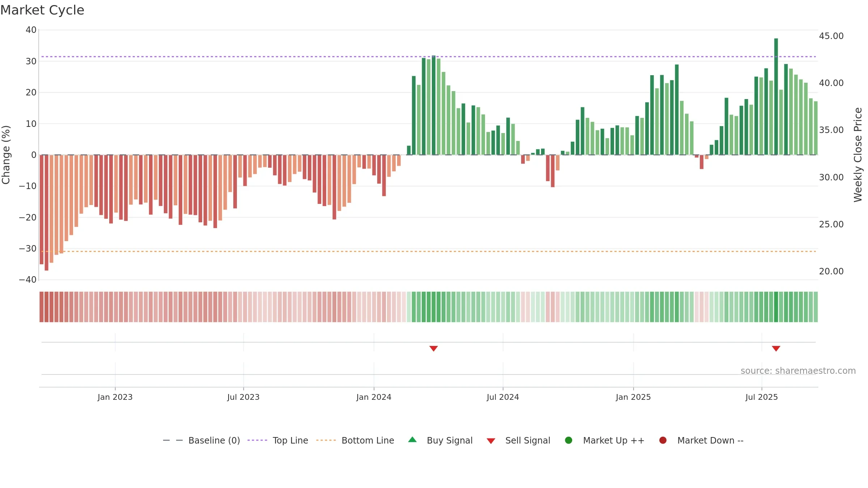This screenshot has width=868, height=488.
Task: Click the orange dotted Bottom Line legend swatch
Action: [x=326, y=440]
